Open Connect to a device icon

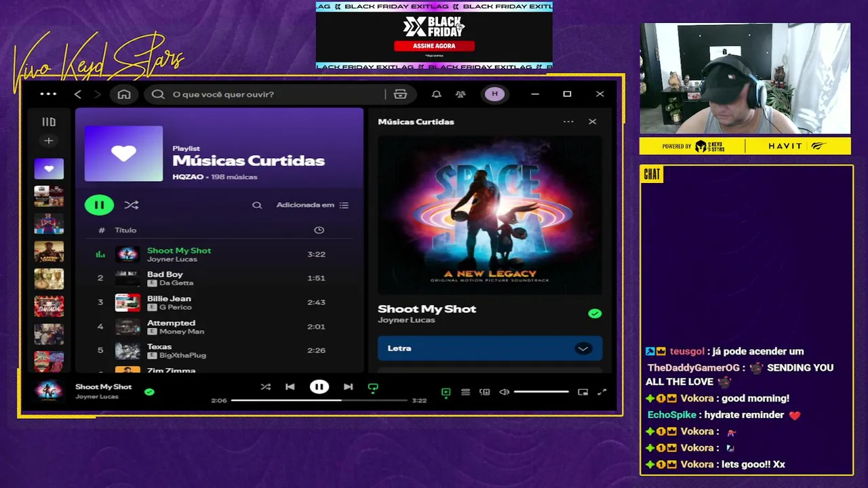pos(485,392)
